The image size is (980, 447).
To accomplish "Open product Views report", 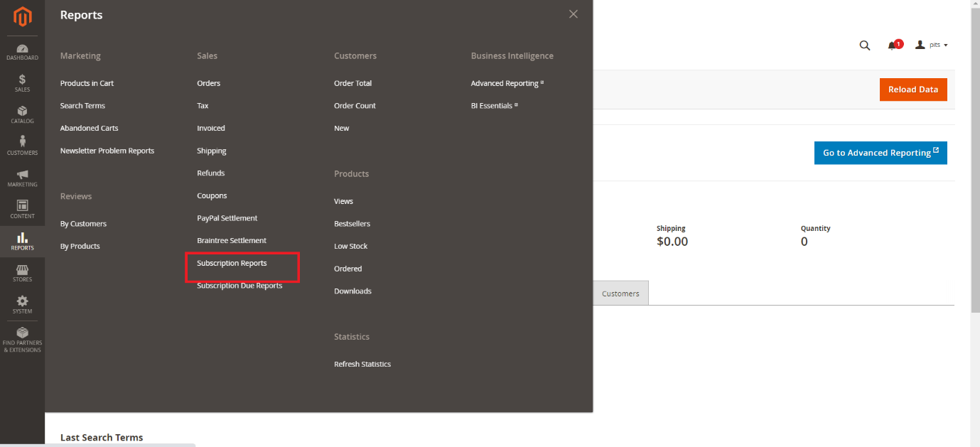I will (x=343, y=202).
